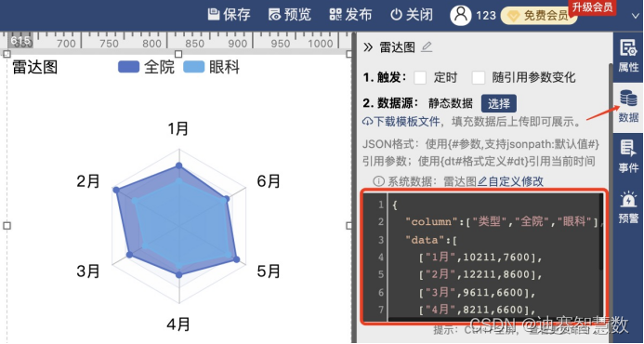The height and width of the screenshot is (344, 644).
Task: Click the Close (关闭) power button
Action: coord(412,15)
